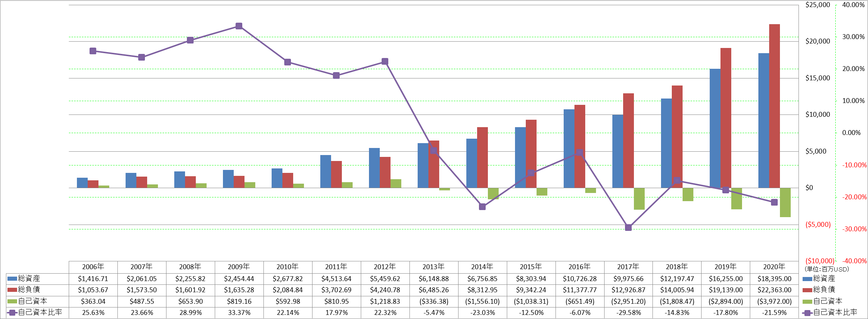Click the equity ratio cell -21.59%
868x319 pixels.
(774, 313)
